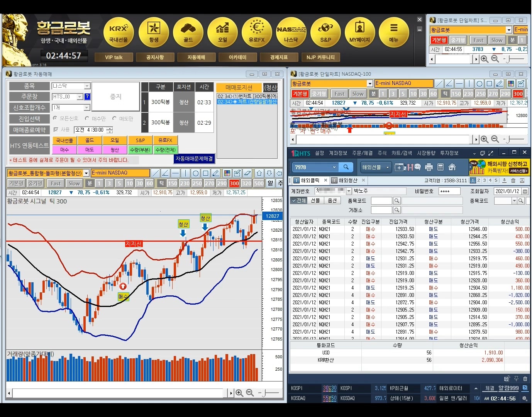Select circle drawing tool in main chart toolbar

click(x=196, y=173)
